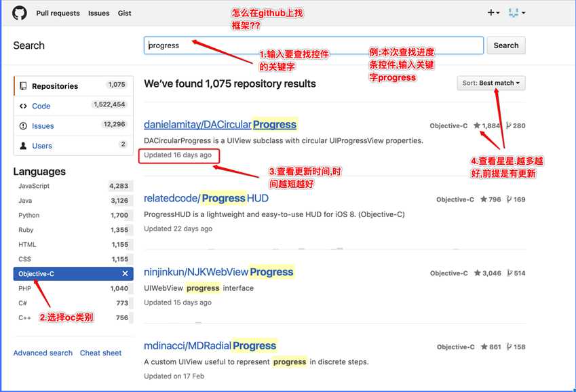This screenshot has width=576, height=392.
Task: Select the Users results tab
Action: [x=73, y=146]
